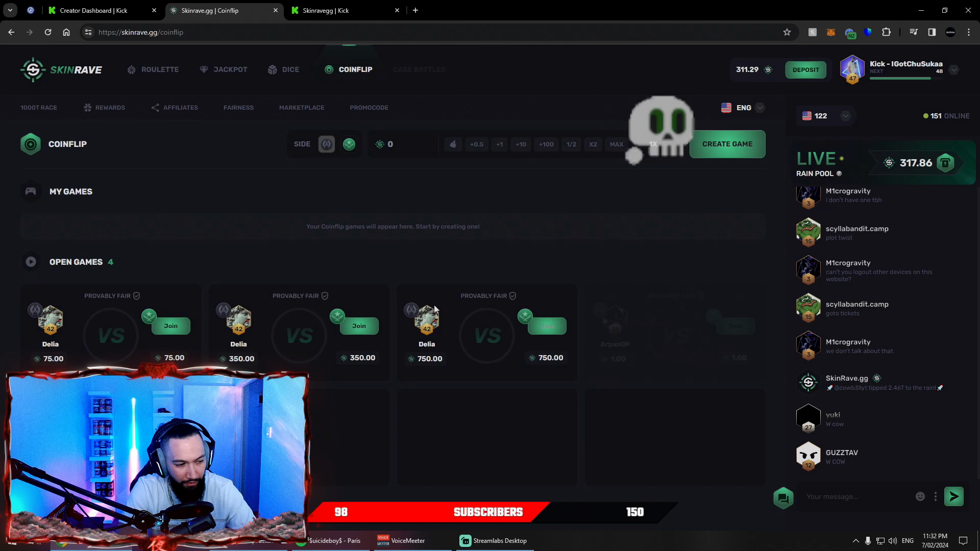
Task: Open the MetaMask fox extension
Action: (831, 32)
